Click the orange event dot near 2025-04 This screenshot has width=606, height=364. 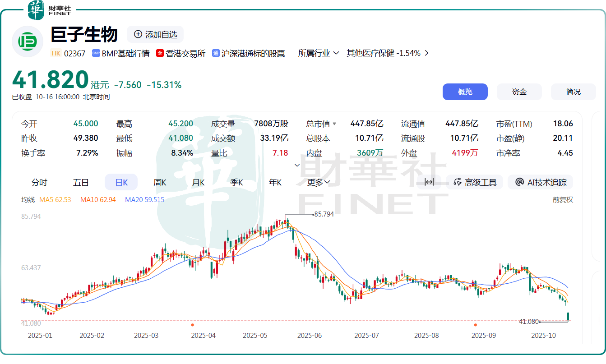[193, 325]
